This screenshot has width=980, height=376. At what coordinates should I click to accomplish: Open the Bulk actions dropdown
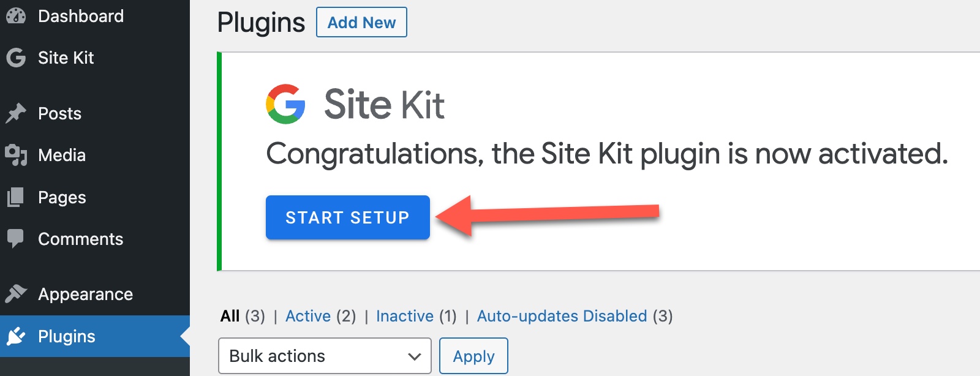click(x=325, y=356)
